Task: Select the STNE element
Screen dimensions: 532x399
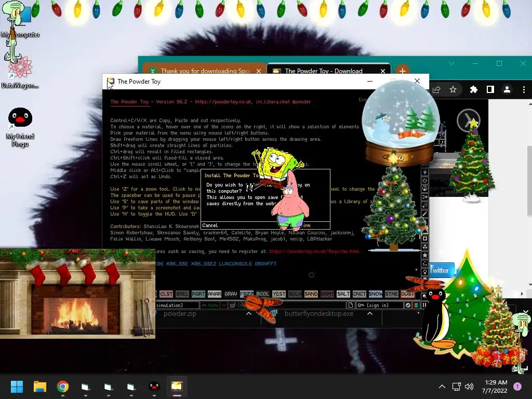Action: pos(392,294)
